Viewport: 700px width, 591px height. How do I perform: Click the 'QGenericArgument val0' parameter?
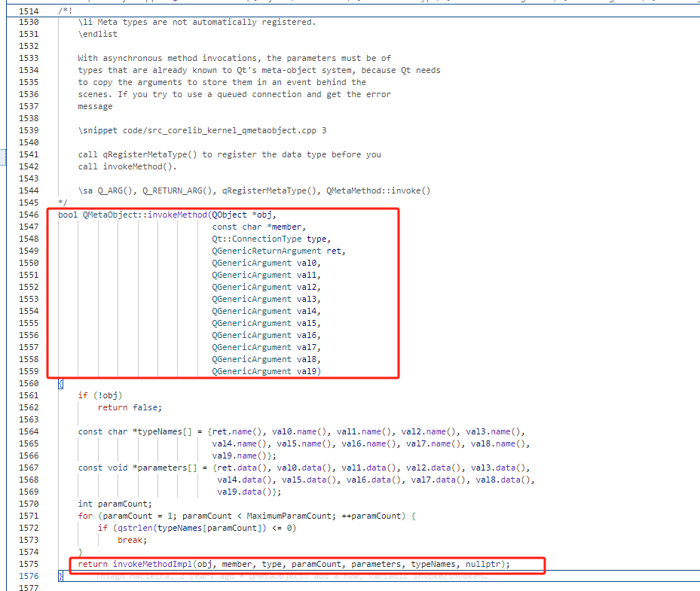[264, 263]
